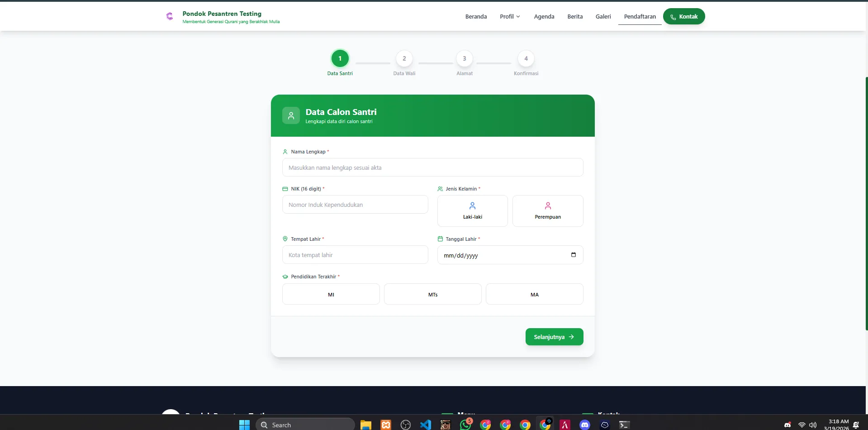Choose MTs as last education
Image resolution: width=868 pixels, height=430 pixels.
[432, 294]
